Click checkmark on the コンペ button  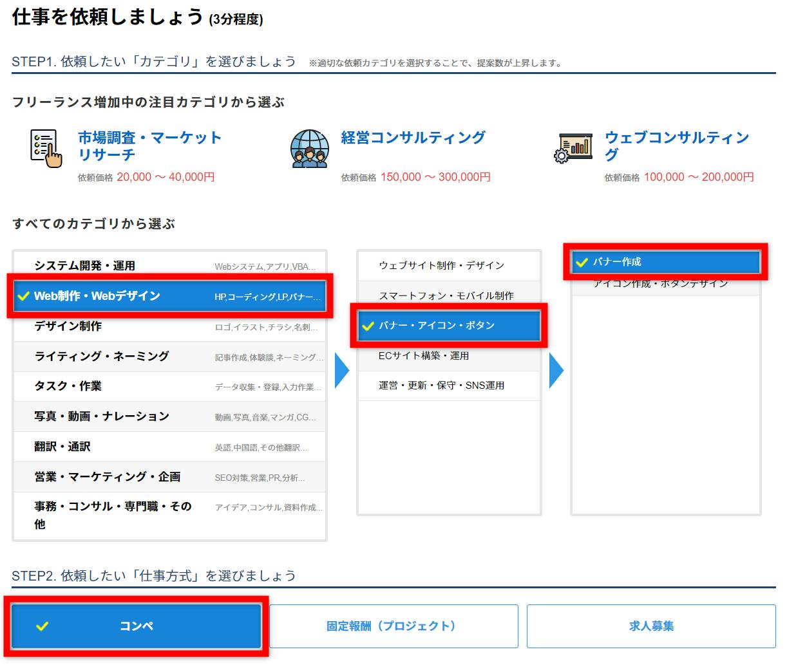coord(43,626)
